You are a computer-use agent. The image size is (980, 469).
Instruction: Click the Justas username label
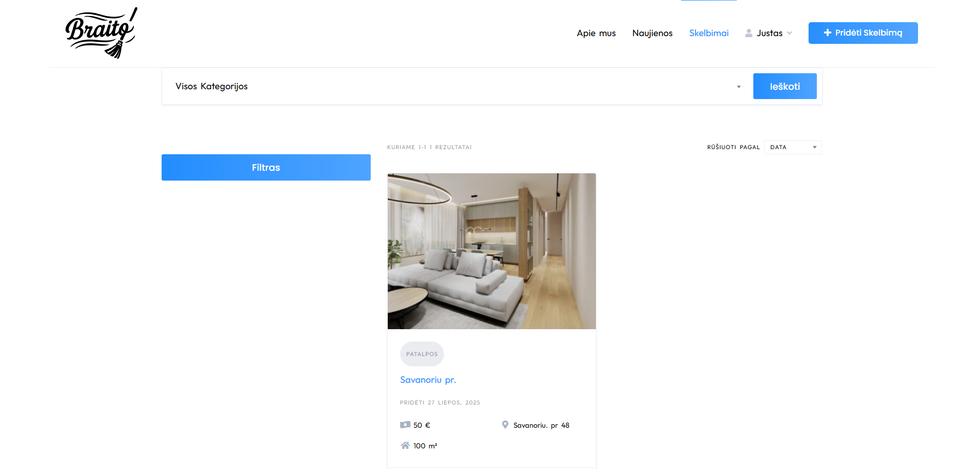[x=769, y=33]
